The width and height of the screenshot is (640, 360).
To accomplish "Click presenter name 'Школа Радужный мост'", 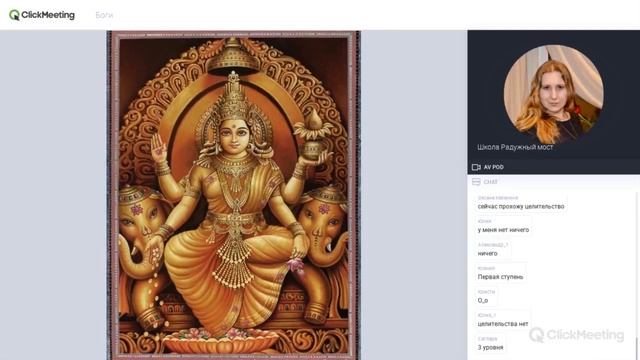I will click(515, 147).
